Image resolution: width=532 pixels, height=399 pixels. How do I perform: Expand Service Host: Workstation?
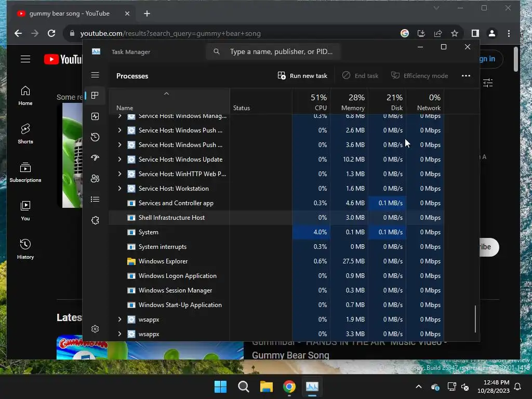click(x=119, y=188)
